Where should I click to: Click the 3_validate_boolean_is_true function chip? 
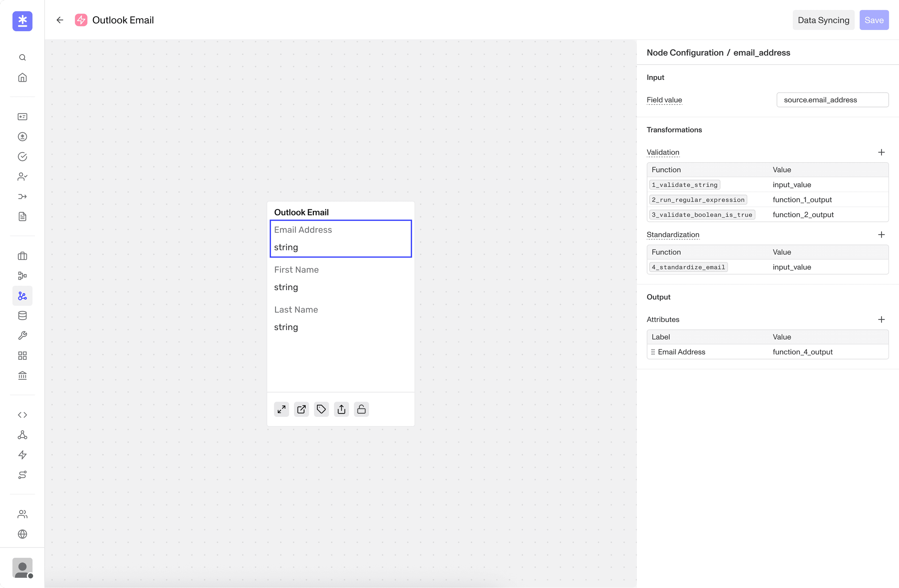(x=702, y=214)
